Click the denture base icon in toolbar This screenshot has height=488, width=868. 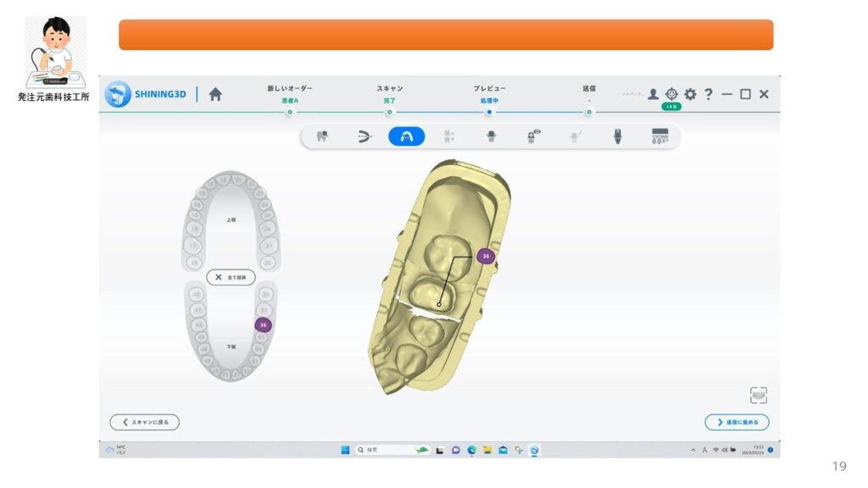659,136
